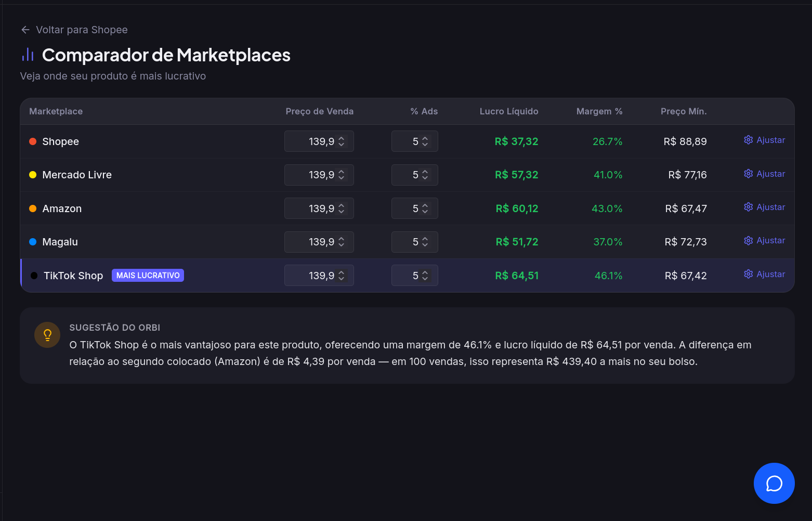
Task: Open Ajustar for Amazon
Action: point(764,207)
